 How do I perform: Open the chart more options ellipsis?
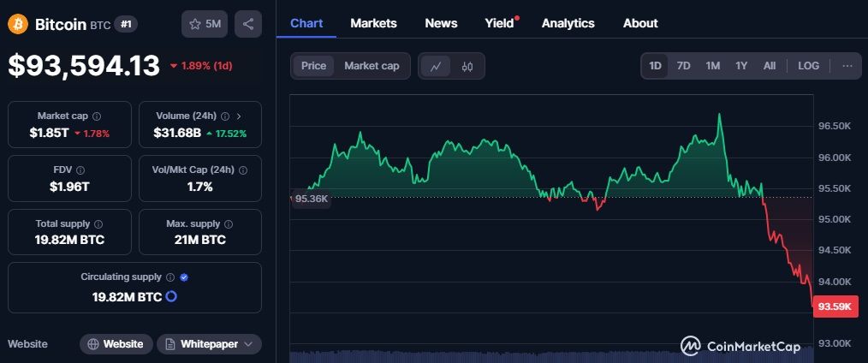pyautogui.click(x=847, y=66)
